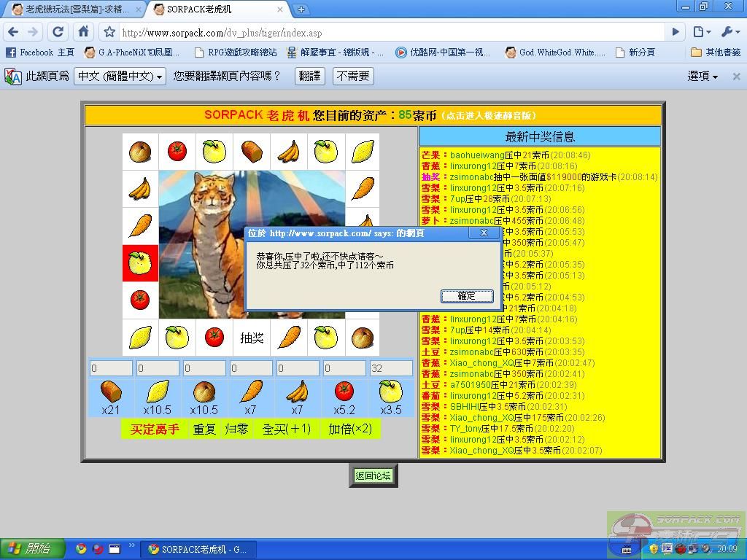The width and height of the screenshot is (747, 560).
Task: Open the translate language dropdown 中文 (簡體中文)
Action: click(x=120, y=76)
